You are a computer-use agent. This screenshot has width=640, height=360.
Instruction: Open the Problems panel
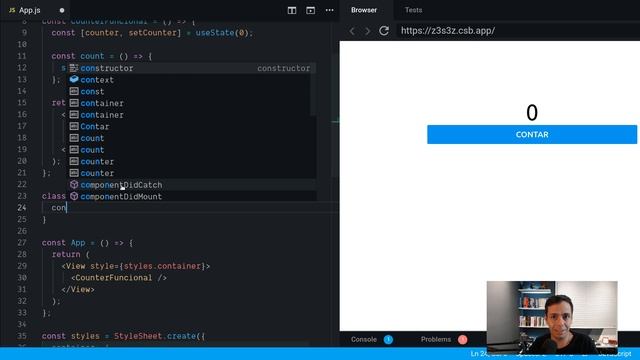pos(436,339)
